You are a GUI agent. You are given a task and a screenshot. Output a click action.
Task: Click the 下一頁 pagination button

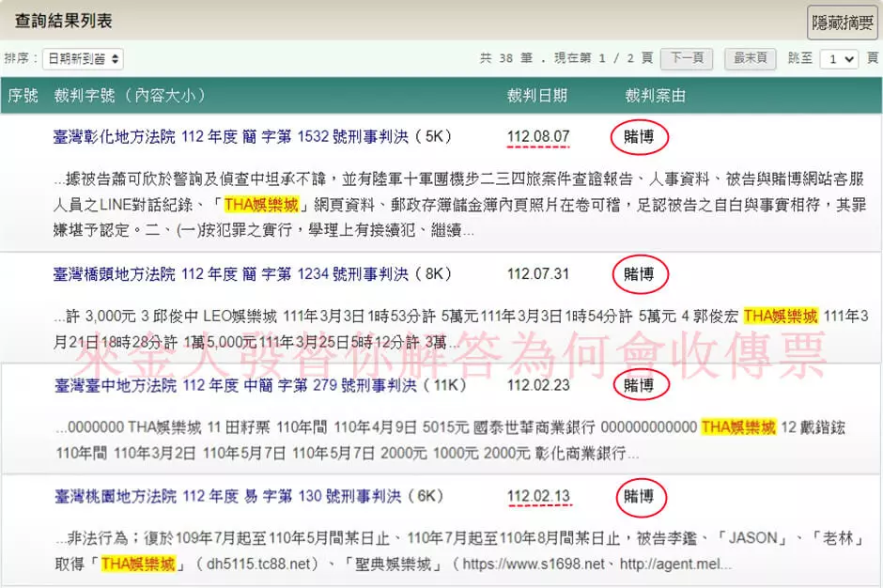click(x=687, y=57)
